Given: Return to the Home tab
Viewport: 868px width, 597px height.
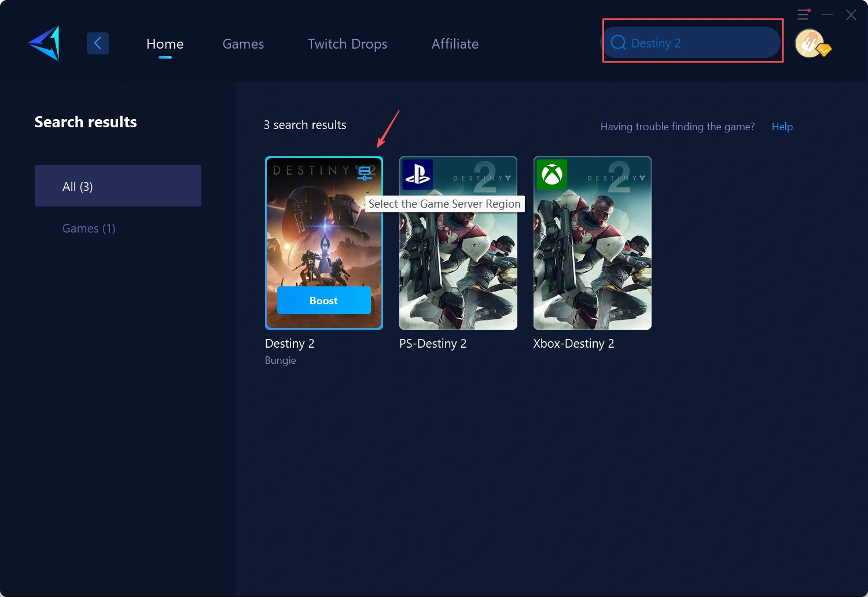Looking at the screenshot, I should pos(165,43).
